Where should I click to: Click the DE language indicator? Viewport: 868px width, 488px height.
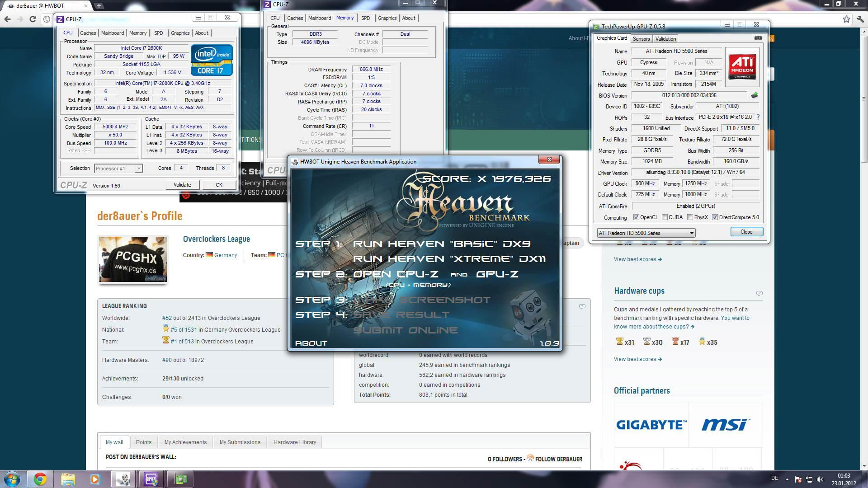pyautogui.click(x=774, y=478)
